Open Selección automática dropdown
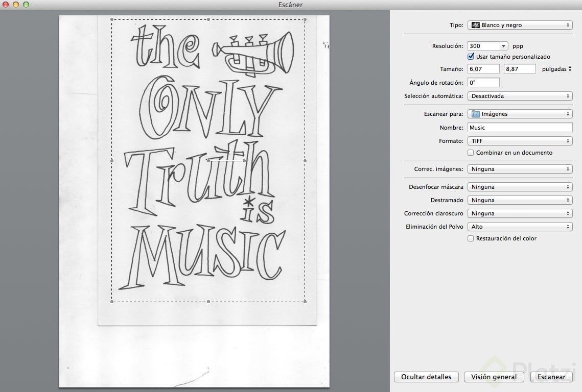The height and width of the screenshot is (392, 582). point(520,96)
